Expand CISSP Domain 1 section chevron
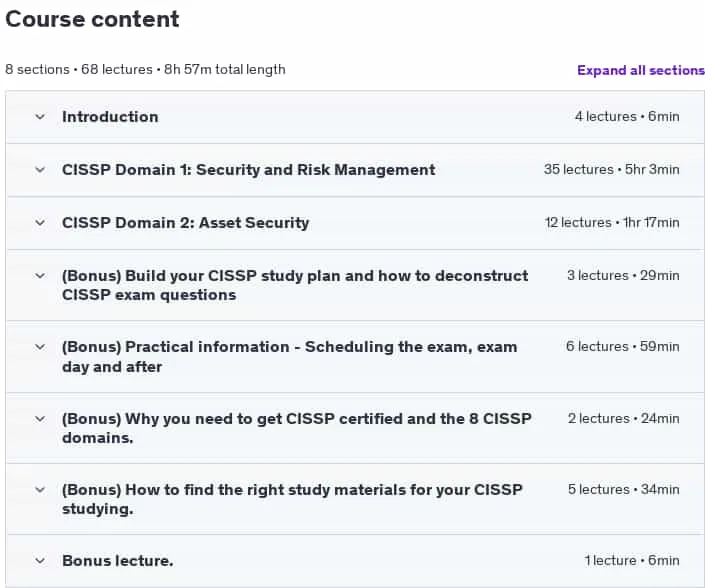This screenshot has width=705, height=588. [40, 170]
